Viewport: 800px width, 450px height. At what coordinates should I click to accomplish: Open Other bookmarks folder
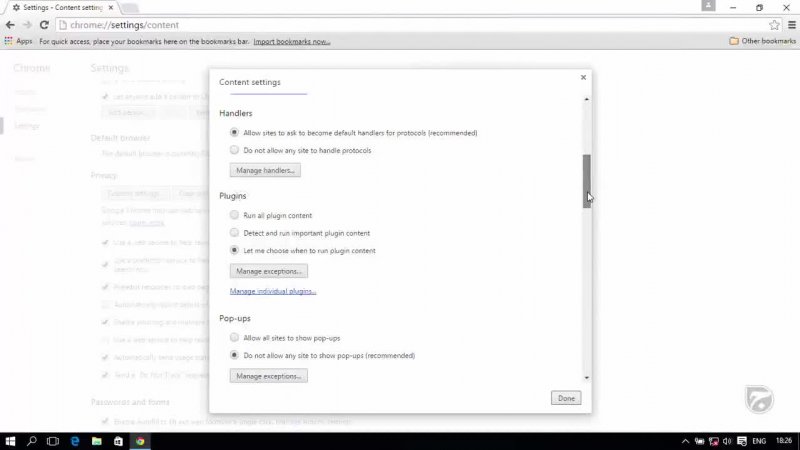(x=762, y=41)
